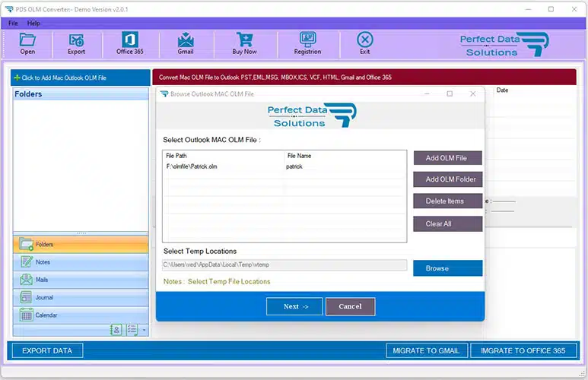
Task: Click the Folders panel header
Action: [81, 94]
